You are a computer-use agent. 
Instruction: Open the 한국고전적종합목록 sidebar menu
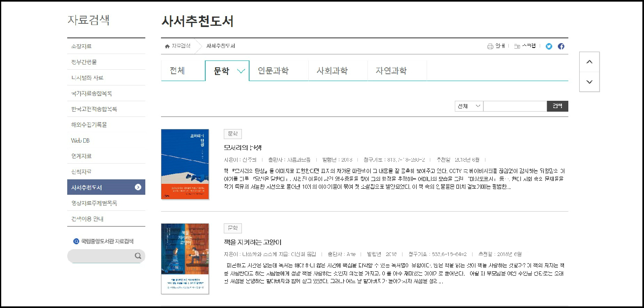click(x=106, y=109)
